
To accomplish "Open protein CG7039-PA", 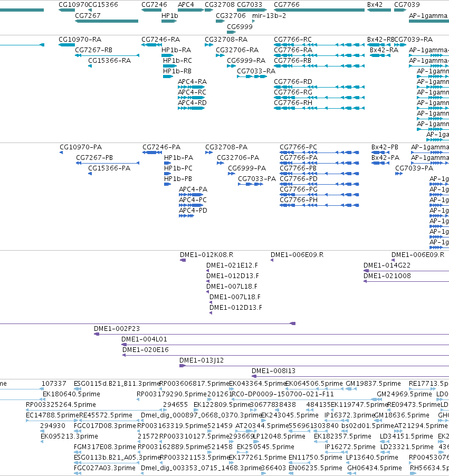I will (x=414, y=168).
